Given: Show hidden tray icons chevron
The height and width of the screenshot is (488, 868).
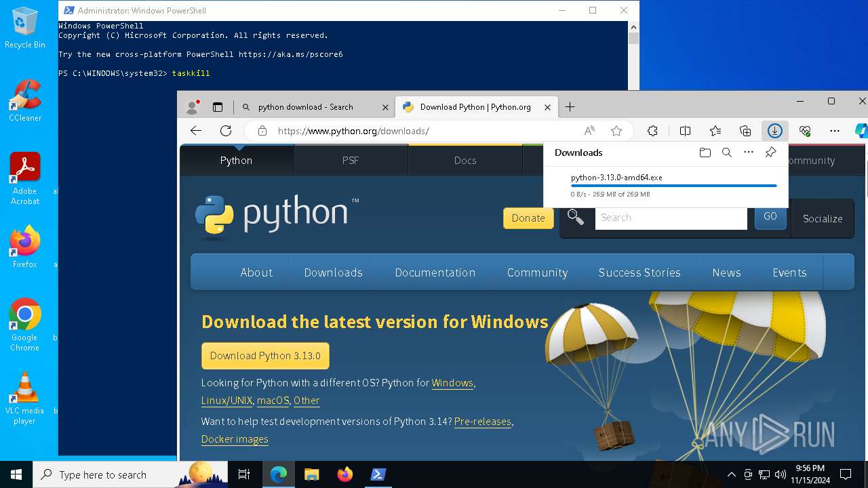Looking at the screenshot, I should click(x=732, y=474).
